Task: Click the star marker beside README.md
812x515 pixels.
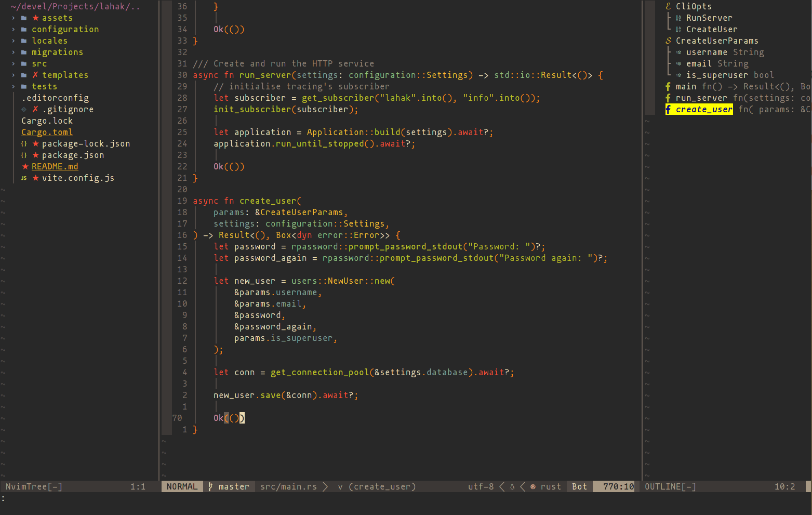Action: coord(25,167)
